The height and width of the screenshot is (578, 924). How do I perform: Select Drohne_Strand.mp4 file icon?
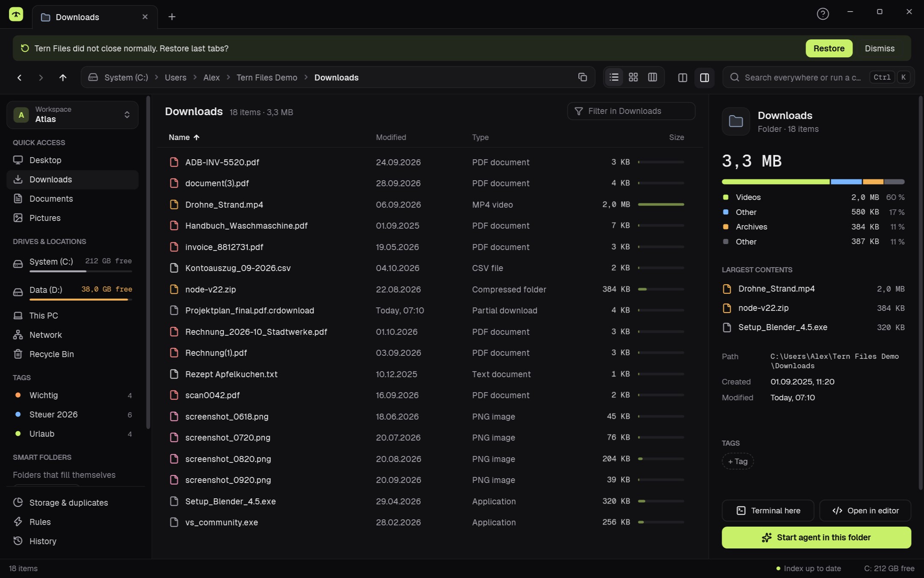click(x=174, y=205)
